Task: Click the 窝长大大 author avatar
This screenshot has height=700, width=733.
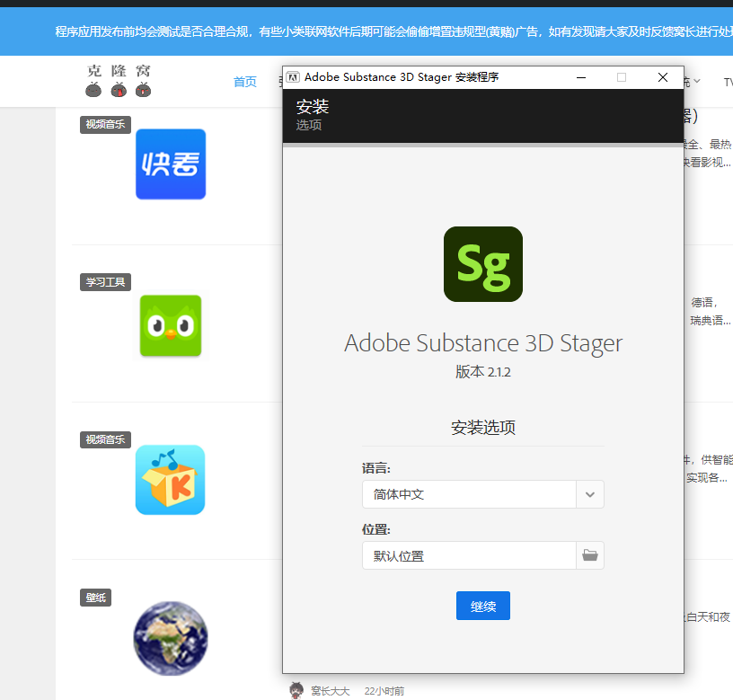Action: 296,691
